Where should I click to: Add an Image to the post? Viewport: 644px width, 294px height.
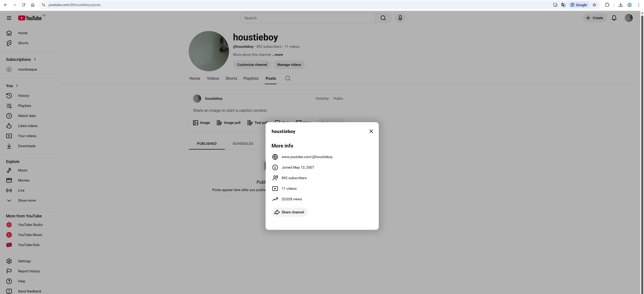[x=201, y=123]
